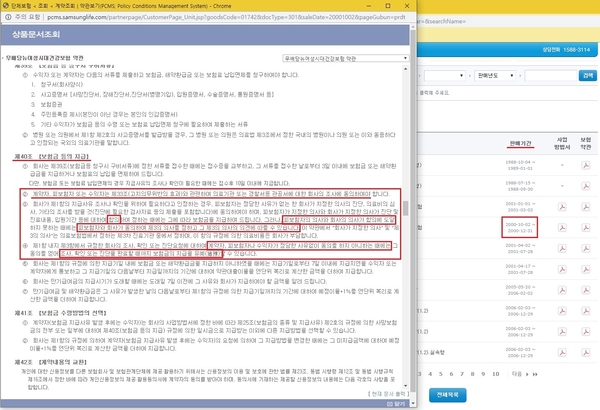The image size is (600, 410).
Task: Go to page 10 in pagination
Action: pos(496,374)
